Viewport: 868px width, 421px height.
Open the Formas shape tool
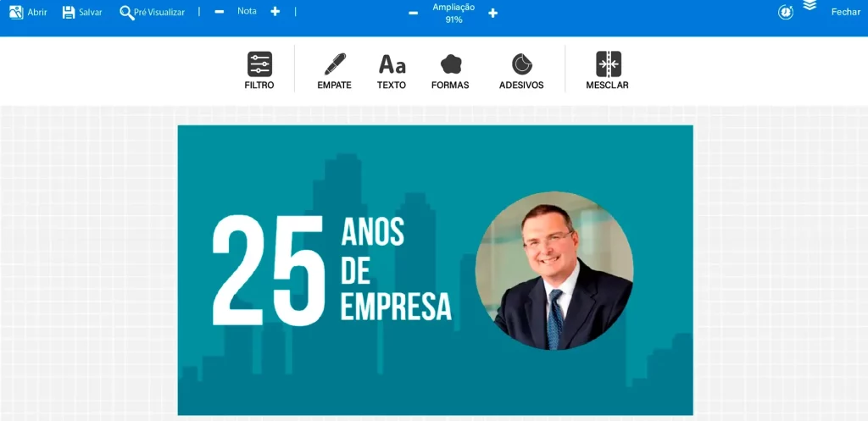tap(450, 70)
